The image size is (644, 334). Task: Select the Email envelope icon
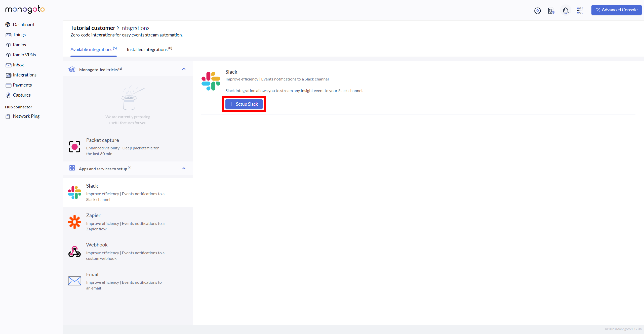tap(74, 281)
